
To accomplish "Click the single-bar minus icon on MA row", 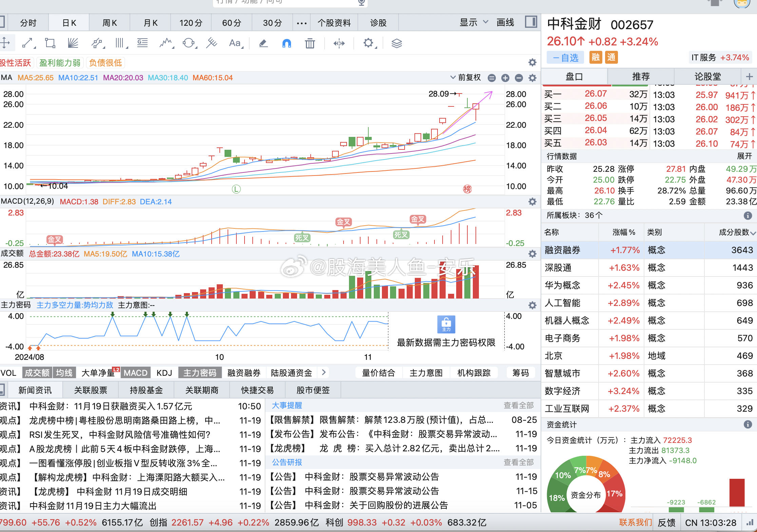I will [519, 78].
